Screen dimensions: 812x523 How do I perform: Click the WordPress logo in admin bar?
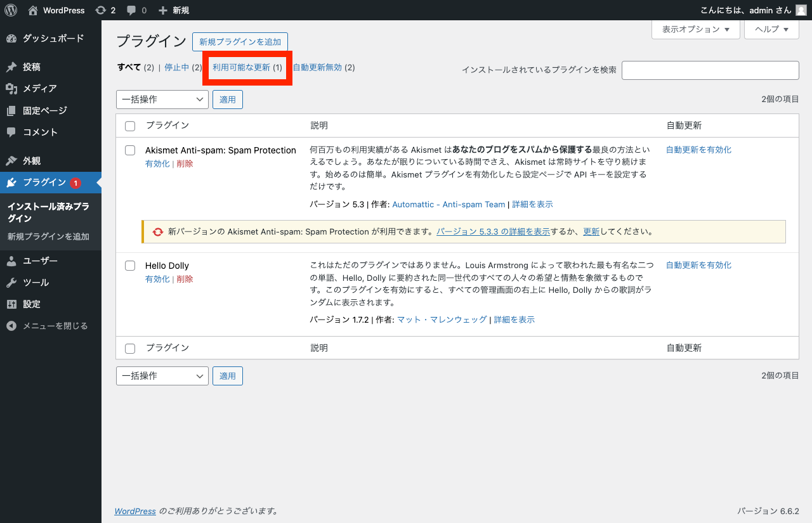coord(10,10)
